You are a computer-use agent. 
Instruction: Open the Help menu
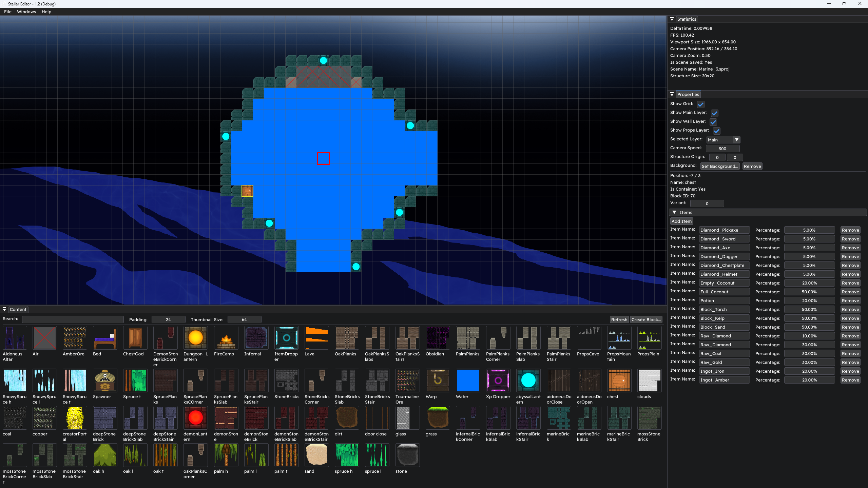pos(46,12)
